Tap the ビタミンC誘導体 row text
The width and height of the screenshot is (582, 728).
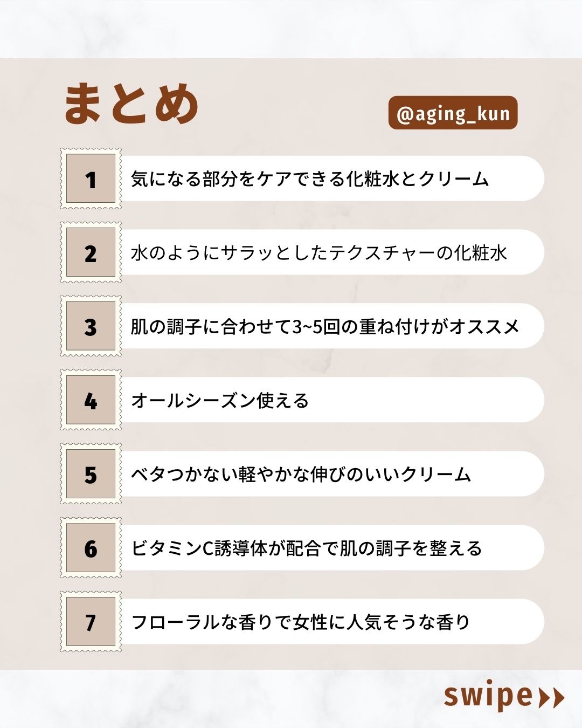(x=307, y=548)
